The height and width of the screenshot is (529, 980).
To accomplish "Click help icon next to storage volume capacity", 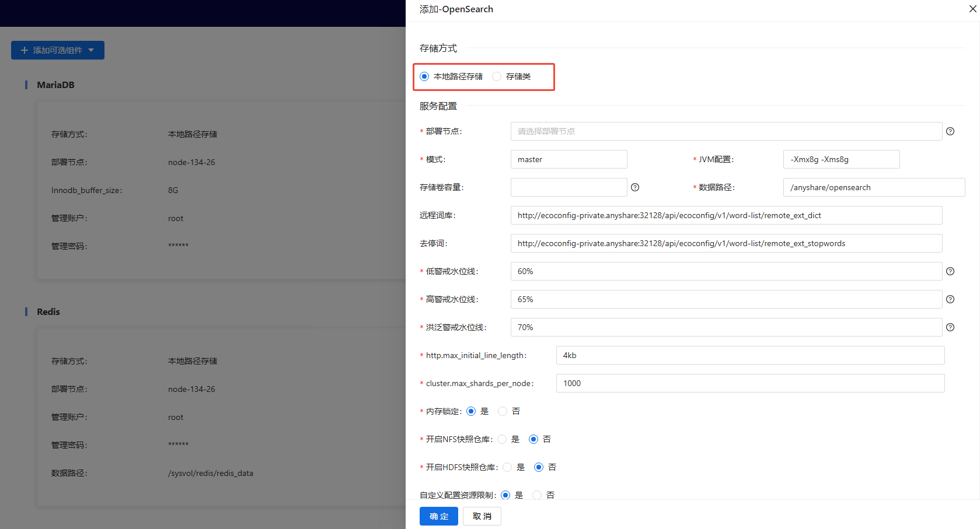I will tap(635, 187).
